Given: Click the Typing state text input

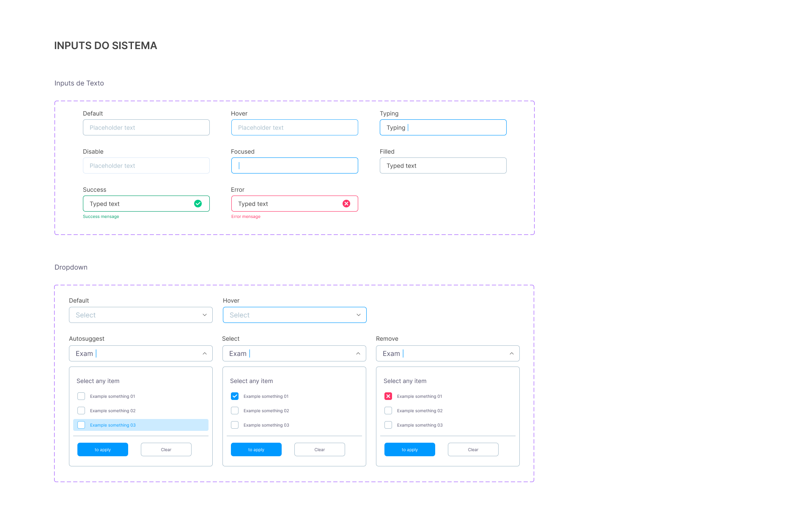Looking at the screenshot, I should 443,127.
